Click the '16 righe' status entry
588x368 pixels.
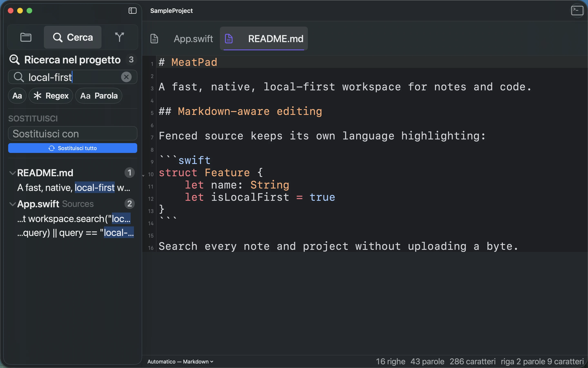390,362
